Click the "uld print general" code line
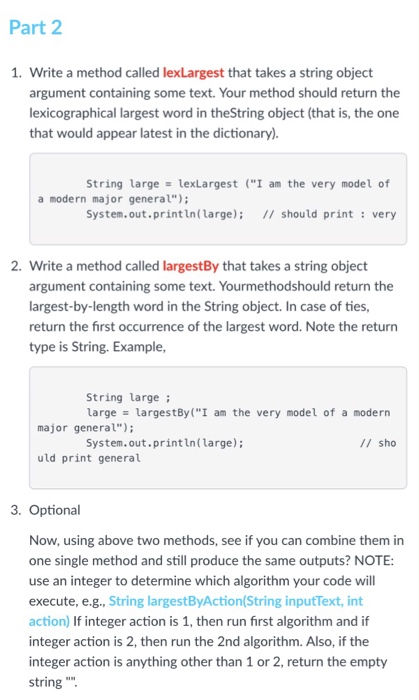419x700 pixels. pos(89,458)
